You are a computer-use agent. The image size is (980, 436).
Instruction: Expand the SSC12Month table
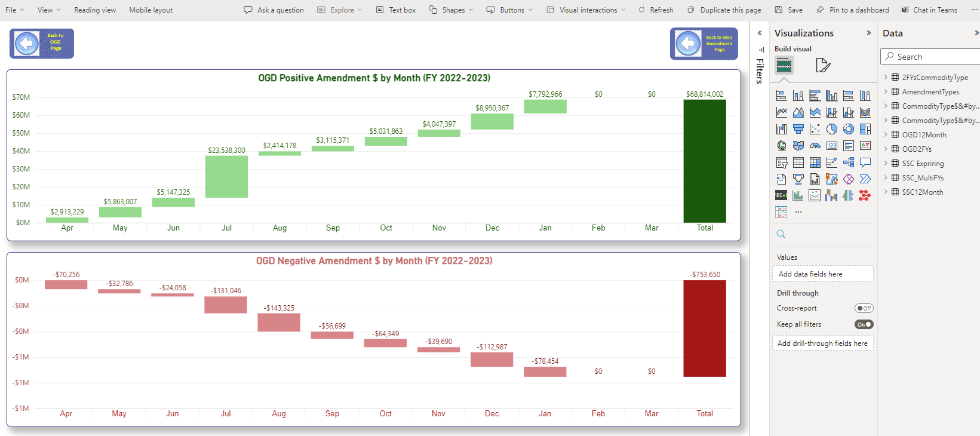[886, 192]
